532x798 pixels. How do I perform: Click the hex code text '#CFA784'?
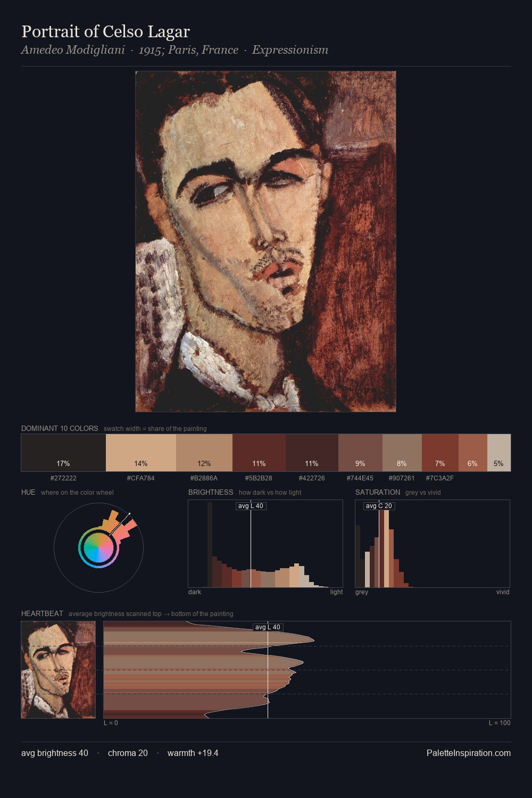[x=141, y=478]
